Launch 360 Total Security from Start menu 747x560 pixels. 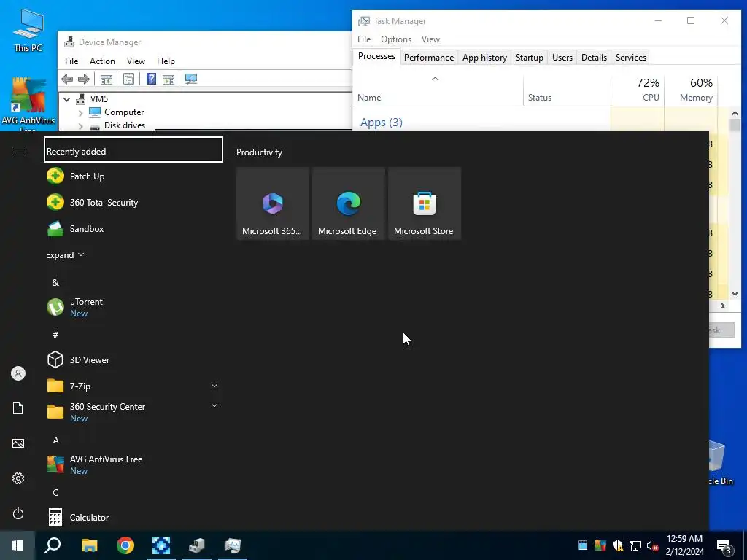tap(133, 203)
